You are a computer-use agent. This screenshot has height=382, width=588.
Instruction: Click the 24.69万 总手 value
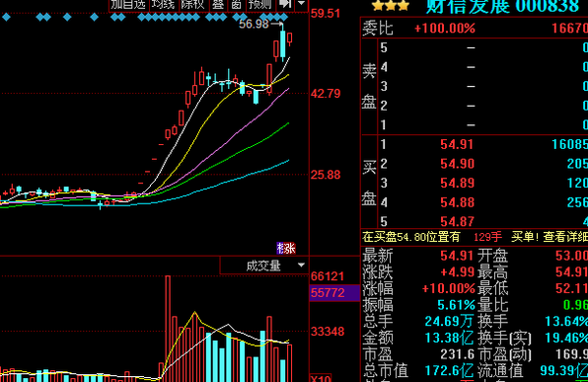pos(449,321)
